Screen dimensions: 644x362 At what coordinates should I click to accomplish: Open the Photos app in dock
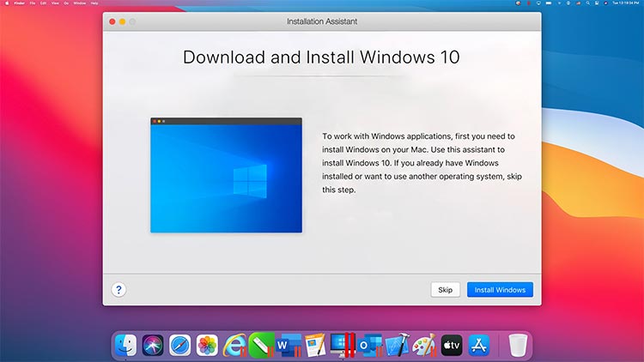(x=207, y=345)
